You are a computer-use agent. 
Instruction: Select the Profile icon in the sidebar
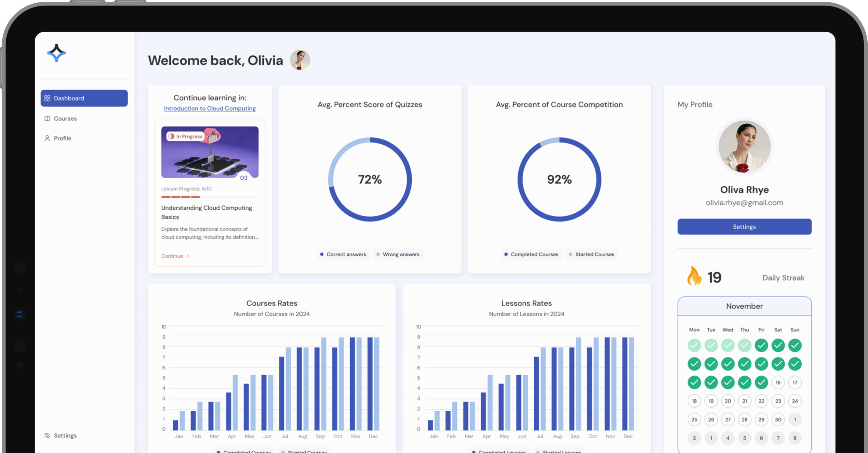pyautogui.click(x=47, y=138)
